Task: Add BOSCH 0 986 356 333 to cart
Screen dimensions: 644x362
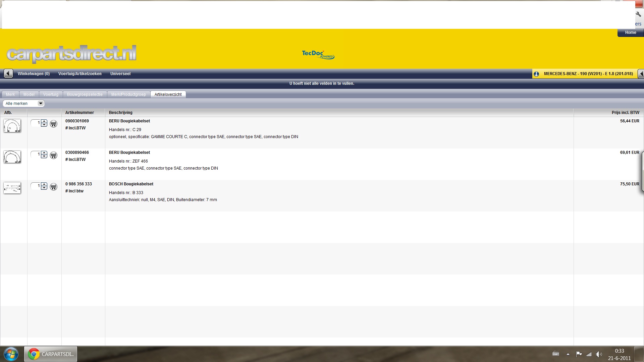Action: pos(54,187)
